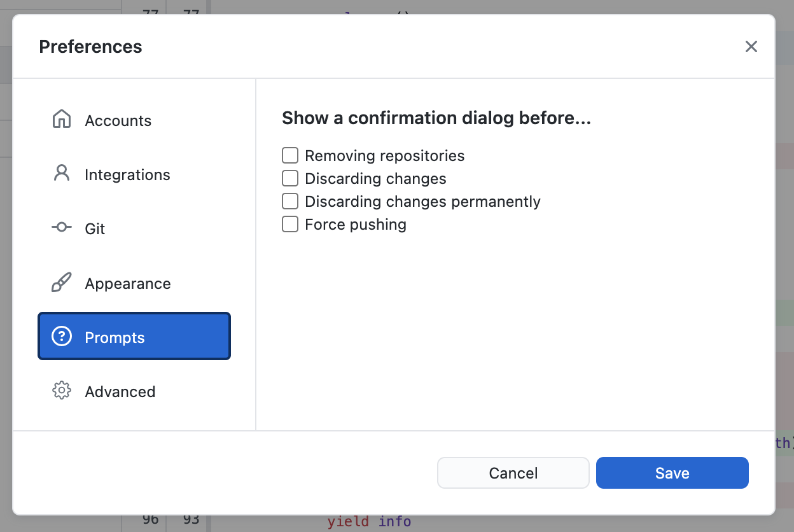Open the Integrations preferences section

coord(127,174)
